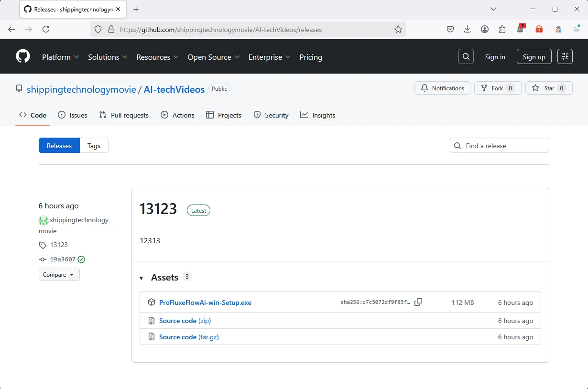Expand the Enterprise menu
This screenshot has height=389, width=588.
click(x=270, y=57)
